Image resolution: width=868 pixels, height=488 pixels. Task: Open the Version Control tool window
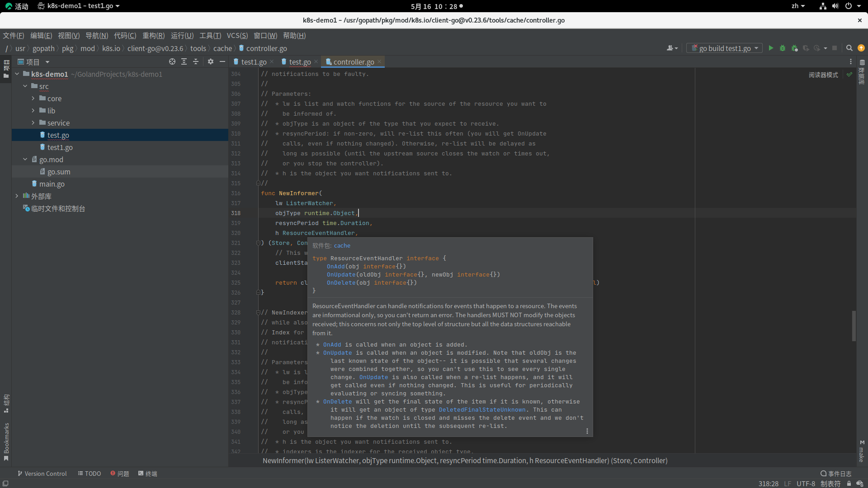42,474
